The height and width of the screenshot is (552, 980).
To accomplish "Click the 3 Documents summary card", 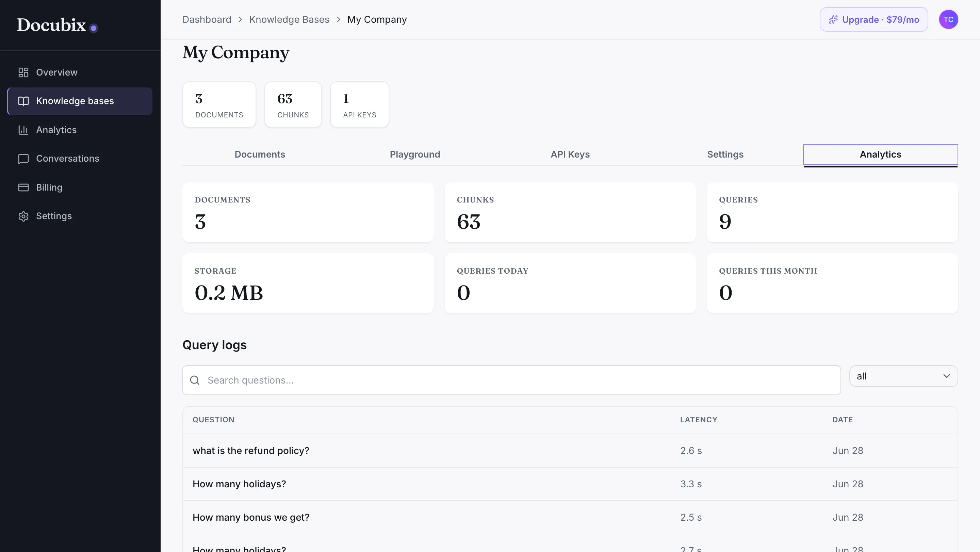I will click(x=219, y=104).
